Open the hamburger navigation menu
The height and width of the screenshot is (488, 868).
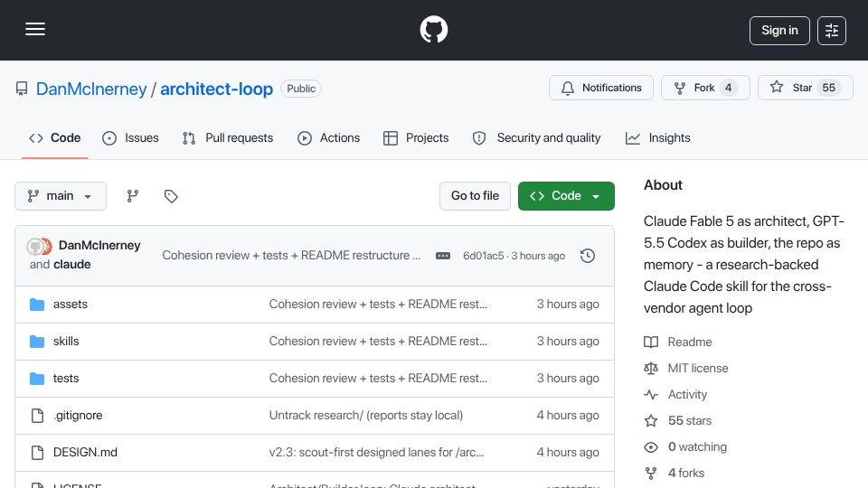[x=35, y=29]
